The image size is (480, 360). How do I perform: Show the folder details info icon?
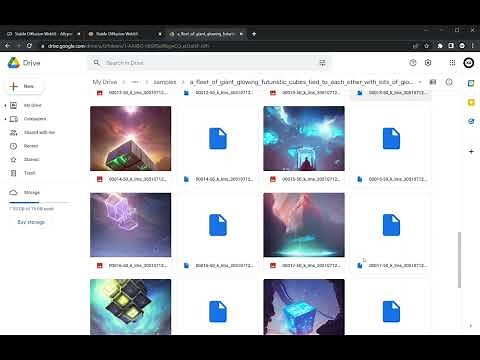click(x=449, y=82)
